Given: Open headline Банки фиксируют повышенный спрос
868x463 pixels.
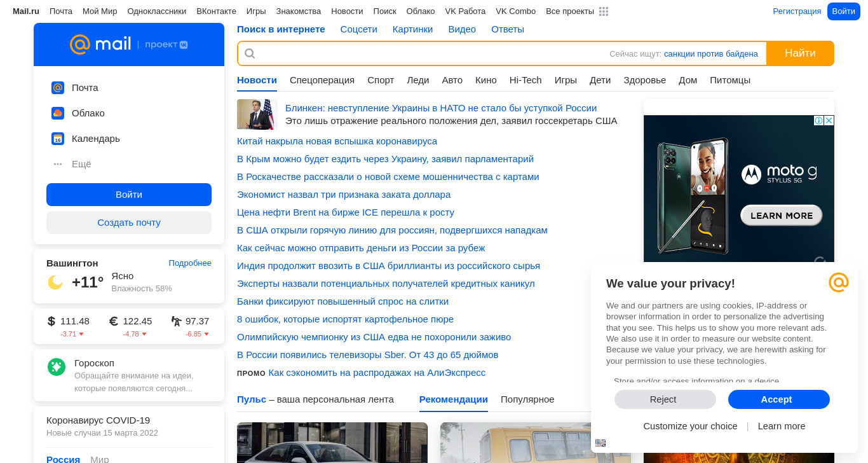Looking at the screenshot, I should point(342,301).
